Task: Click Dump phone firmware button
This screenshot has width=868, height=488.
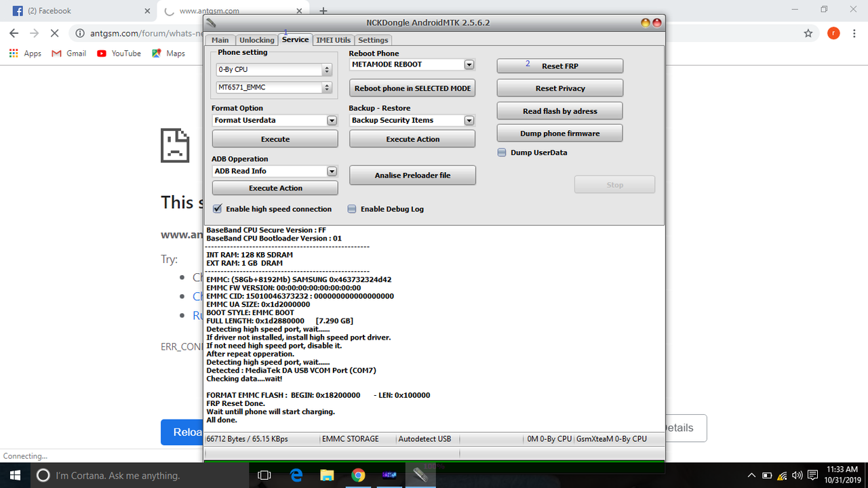Action: click(x=560, y=134)
